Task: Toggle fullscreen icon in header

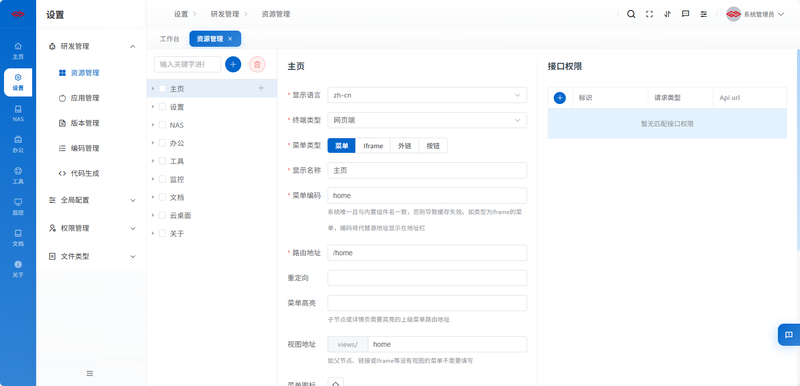Action: pos(649,14)
